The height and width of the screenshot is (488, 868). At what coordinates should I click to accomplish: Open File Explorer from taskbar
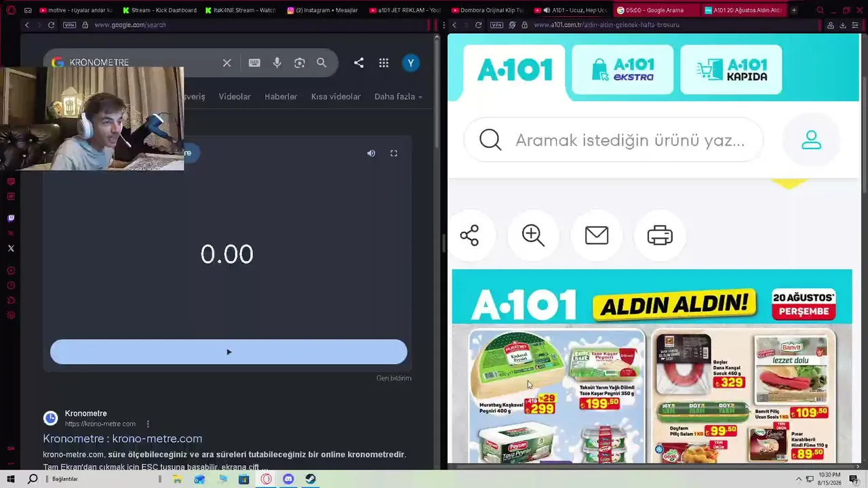[x=177, y=479]
